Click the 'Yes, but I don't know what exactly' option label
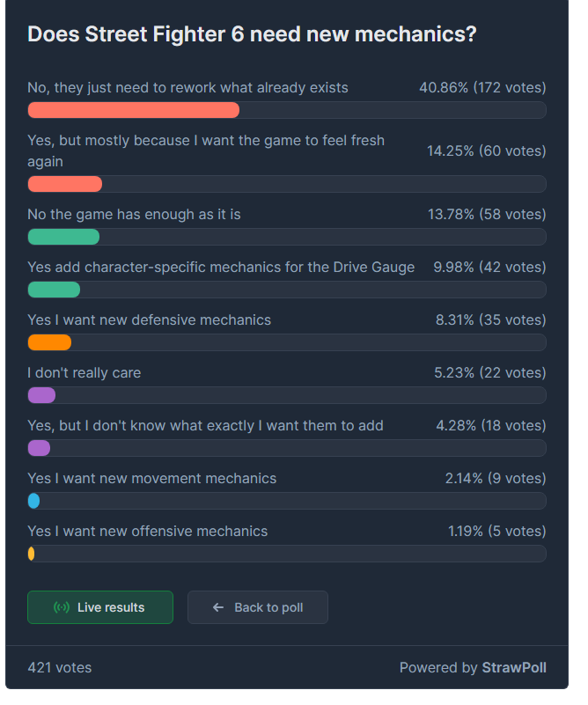This screenshot has height=705, width=588. pyautogui.click(x=205, y=426)
